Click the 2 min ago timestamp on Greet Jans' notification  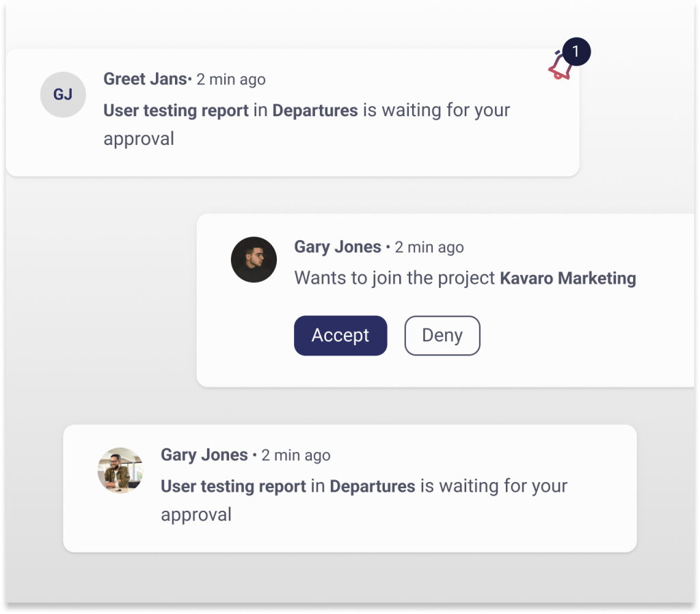tap(230, 79)
